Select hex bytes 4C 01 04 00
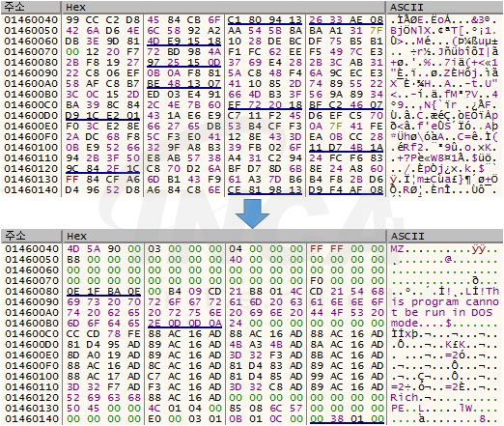The height and width of the screenshot is (426, 504). pyautogui.click(x=184, y=409)
